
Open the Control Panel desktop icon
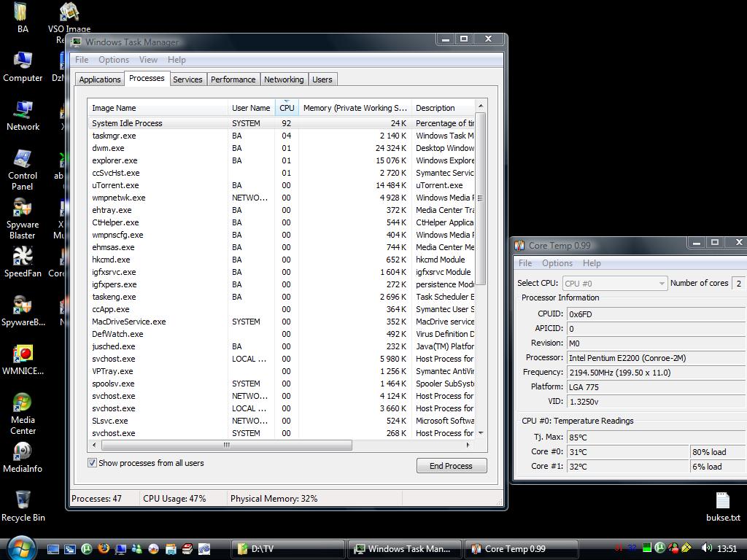[23, 160]
